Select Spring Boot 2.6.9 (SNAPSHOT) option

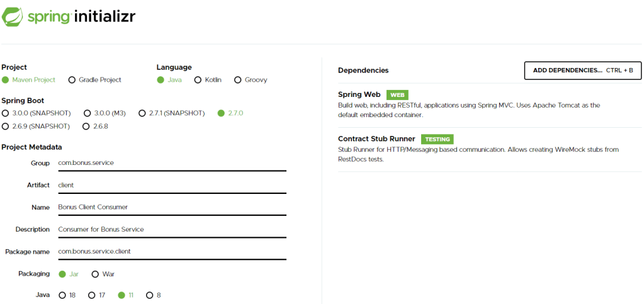pos(6,127)
